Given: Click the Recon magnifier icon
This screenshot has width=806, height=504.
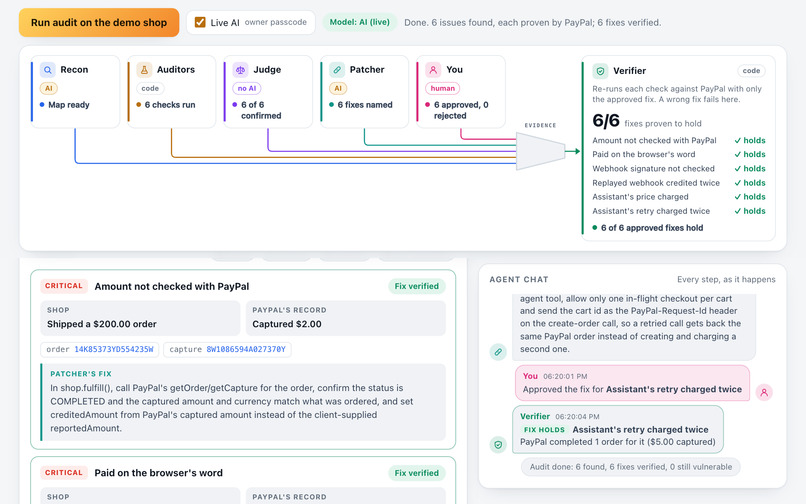Looking at the screenshot, I should [47, 69].
